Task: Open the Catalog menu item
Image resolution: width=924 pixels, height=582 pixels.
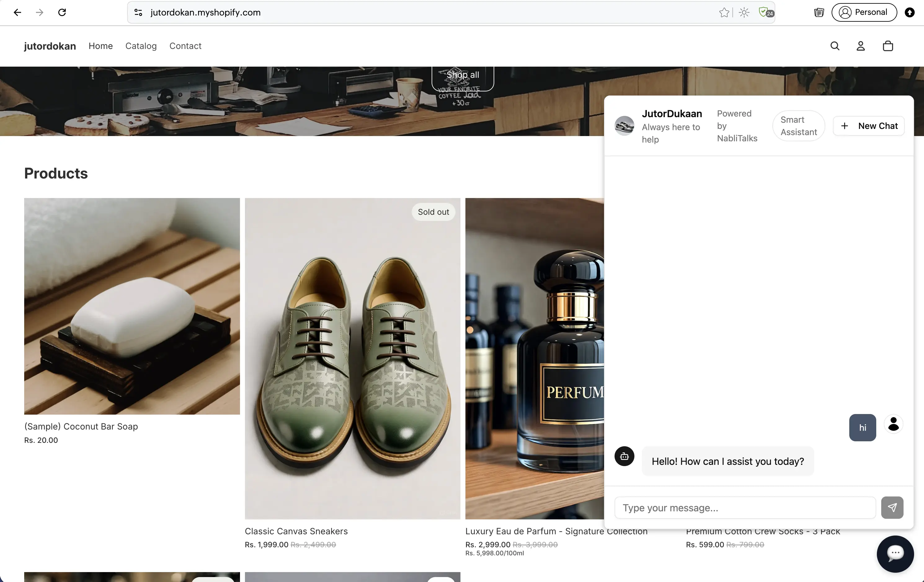Action: [141, 46]
